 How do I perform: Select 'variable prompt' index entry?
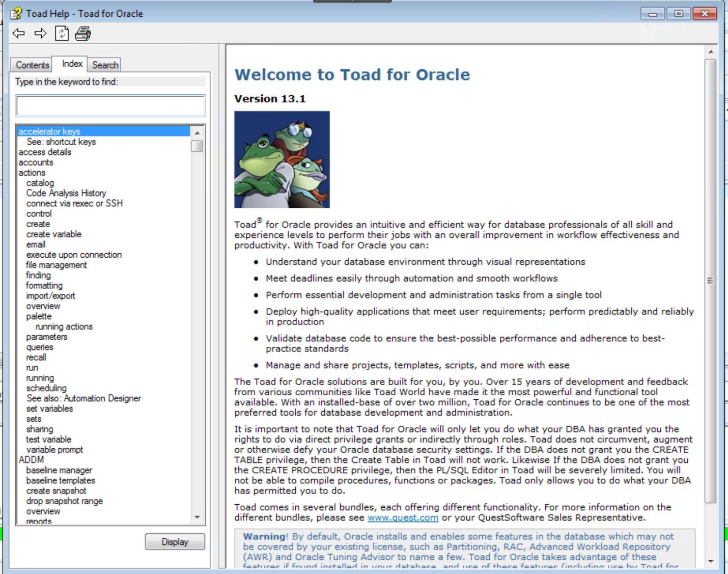(55, 450)
